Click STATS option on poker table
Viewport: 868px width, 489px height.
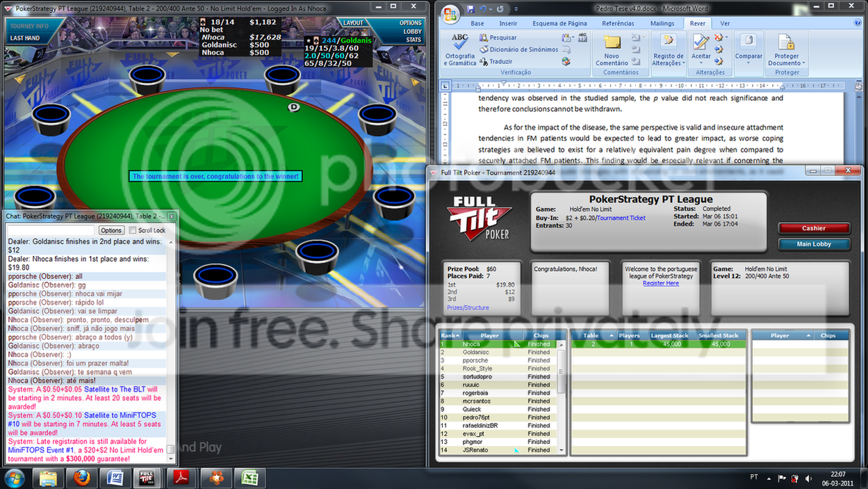(414, 40)
